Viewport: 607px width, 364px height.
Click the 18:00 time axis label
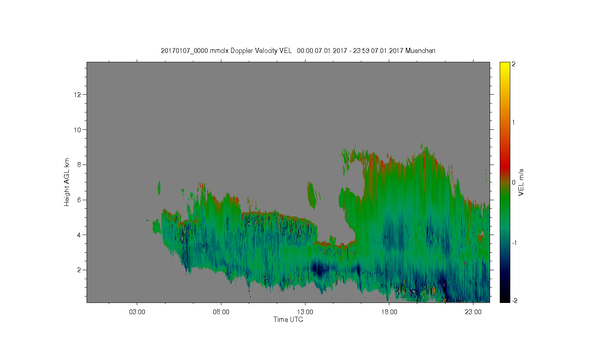pyautogui.click(x=389, y=312)
